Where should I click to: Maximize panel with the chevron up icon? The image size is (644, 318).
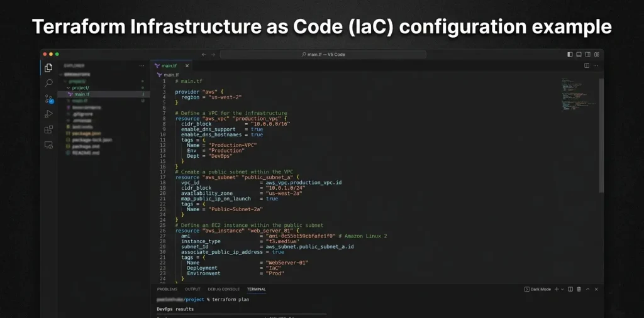pos(588,289)
